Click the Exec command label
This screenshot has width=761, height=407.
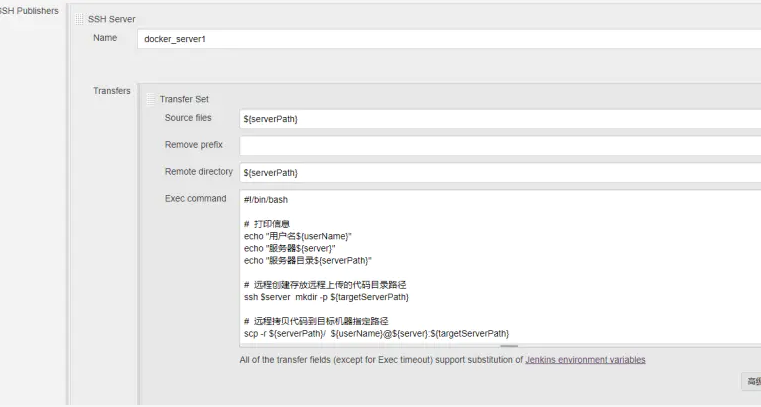click(196, 198)
